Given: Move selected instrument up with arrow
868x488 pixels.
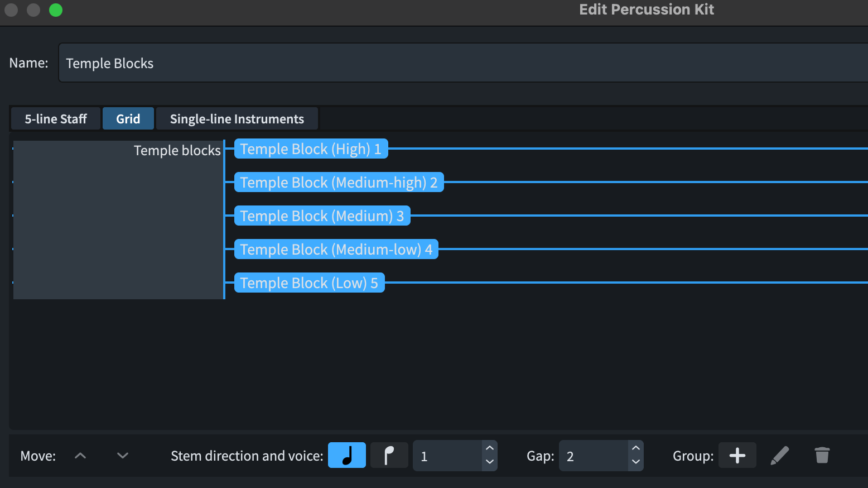Looking at the screenshot, I should point(80,456).
